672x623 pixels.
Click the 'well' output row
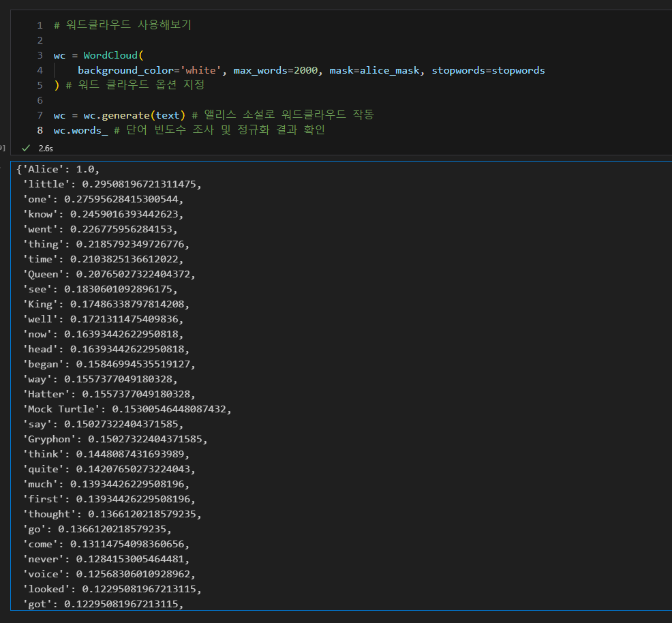[103, 319]
